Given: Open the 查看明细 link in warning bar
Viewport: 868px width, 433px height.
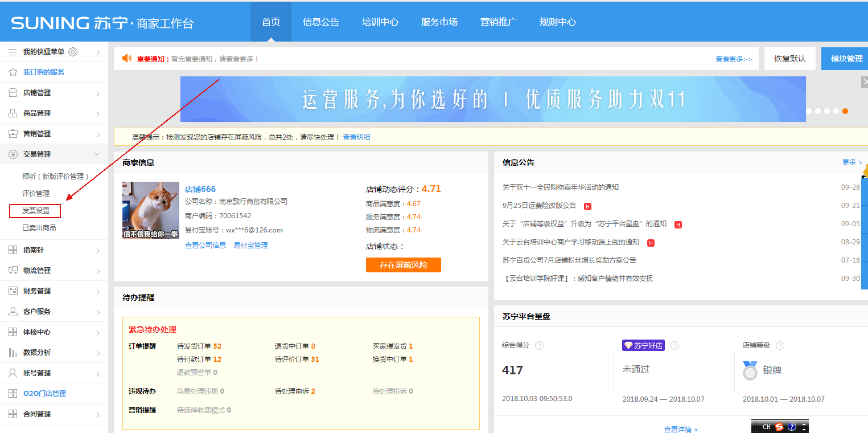Looking at the screenshot, I should click(x=357, y=137).
